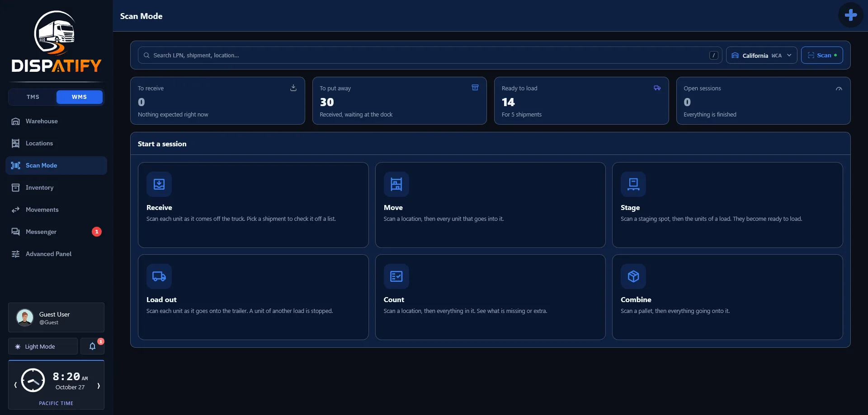
Task: Click the Move session shelf icon
Action: (x=396, y=184)
